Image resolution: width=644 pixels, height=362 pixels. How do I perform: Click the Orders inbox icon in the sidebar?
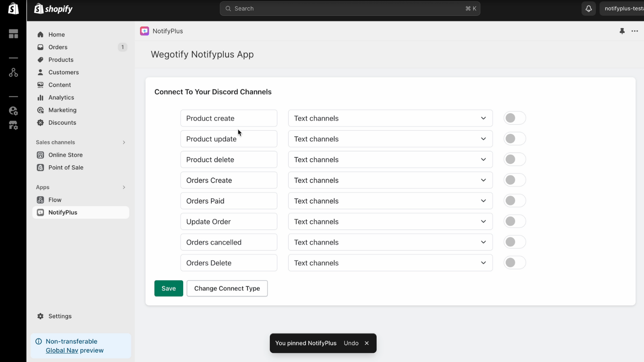[40, 47]
